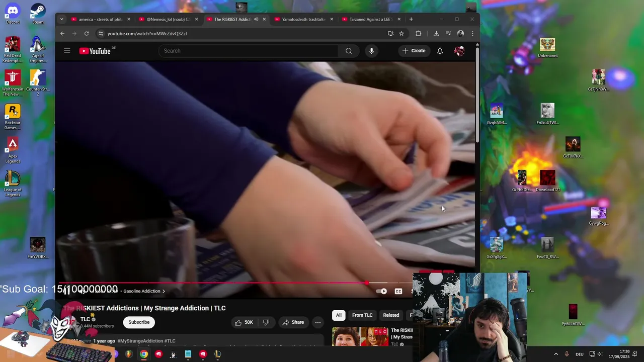Screen dimensions: 644x362
Task: Click the YouTube logo home link
Action: coord(95,51)
